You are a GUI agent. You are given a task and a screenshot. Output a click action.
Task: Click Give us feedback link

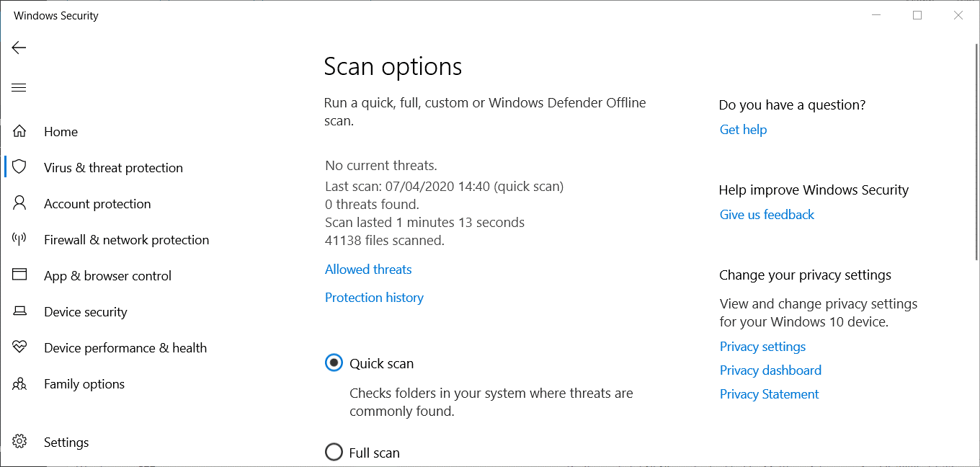click(767, 214)
